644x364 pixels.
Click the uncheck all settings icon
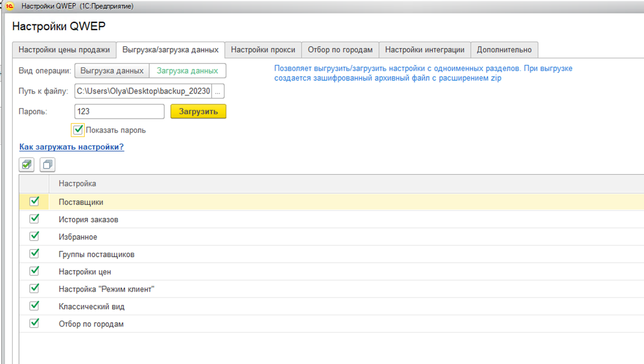[47, 165]
